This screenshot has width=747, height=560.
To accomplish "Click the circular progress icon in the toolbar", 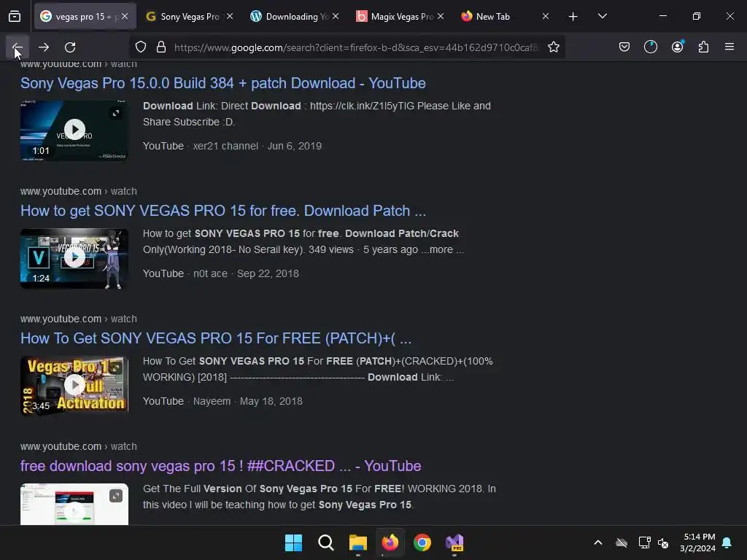I will [650, 47].
